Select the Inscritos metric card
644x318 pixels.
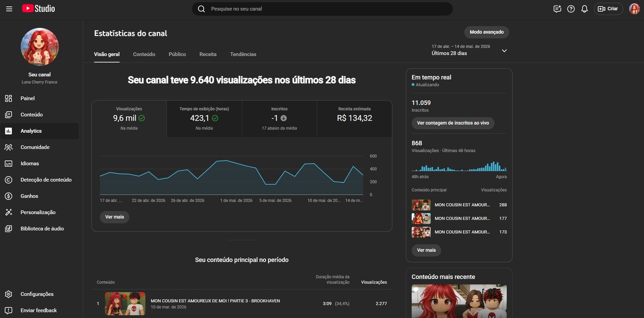[x=279, y=119]
